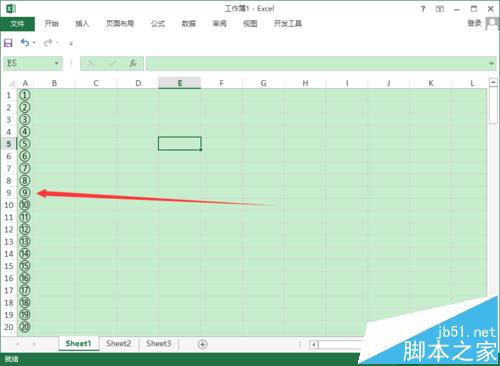This screenshot has height=366, width=500.
Task: Click the horizontal scrollbar left arrow
Action: point(313,345)
